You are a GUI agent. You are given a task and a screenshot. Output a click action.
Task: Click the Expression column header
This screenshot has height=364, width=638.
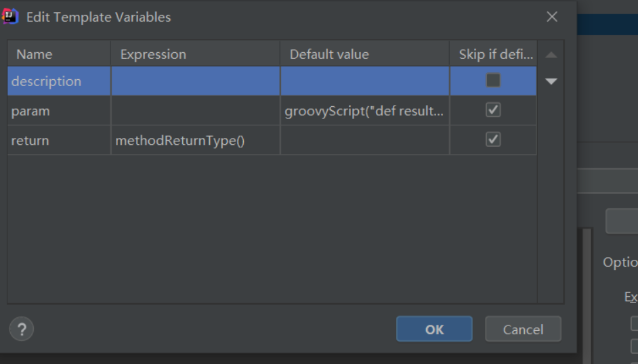(195, 54)
